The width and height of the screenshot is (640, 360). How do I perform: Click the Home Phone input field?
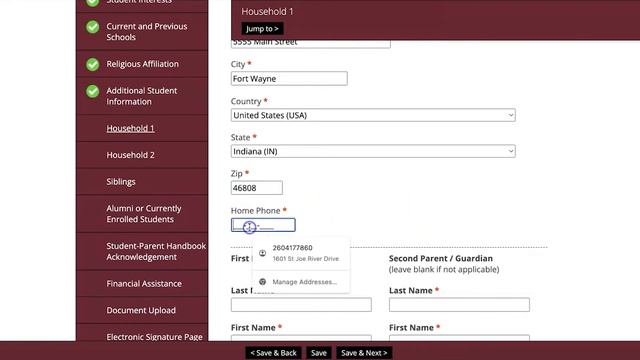coord(263,225)
